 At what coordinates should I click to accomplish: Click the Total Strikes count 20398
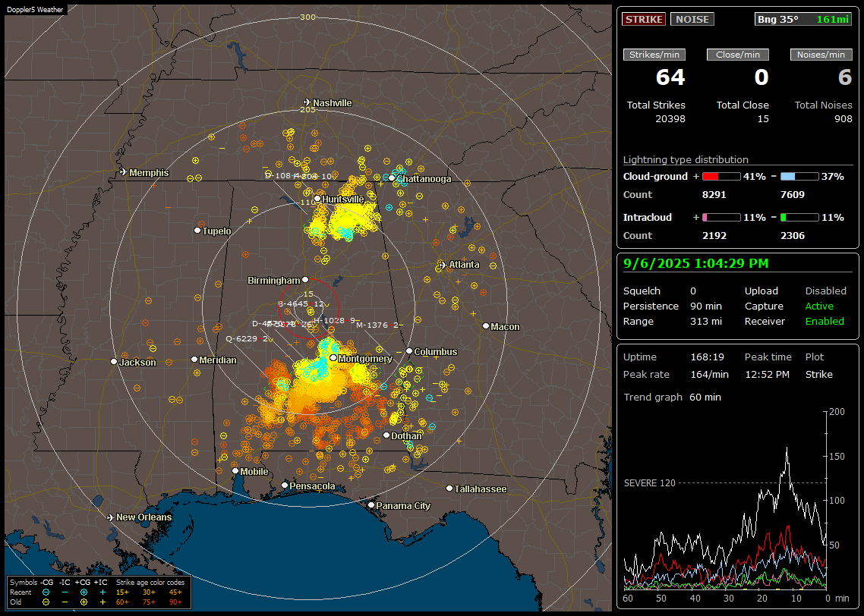(x=670, y=118)
